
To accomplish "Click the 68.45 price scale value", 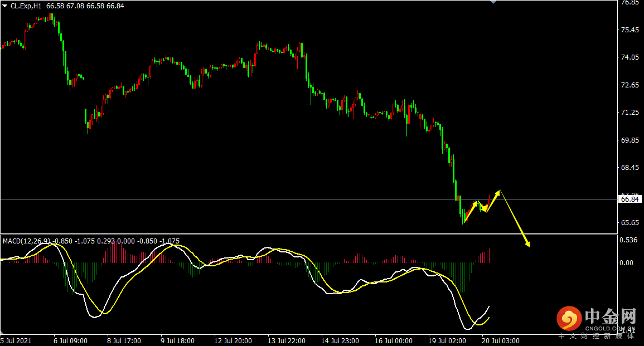I will (630, 168).
